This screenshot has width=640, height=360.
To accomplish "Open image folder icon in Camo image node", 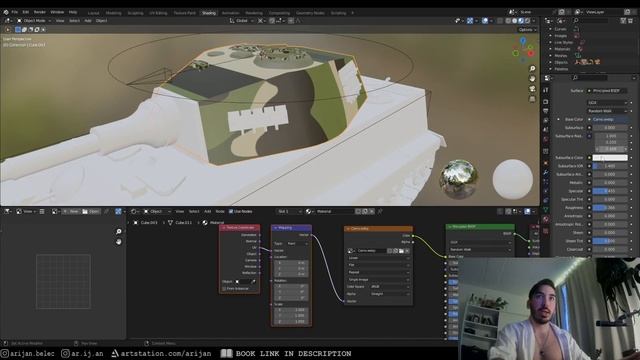I will (401, 251).
